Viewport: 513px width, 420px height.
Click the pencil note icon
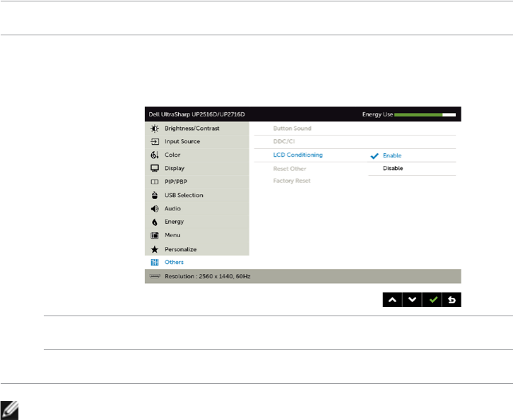pyautogui.click(x=9, y=411)
